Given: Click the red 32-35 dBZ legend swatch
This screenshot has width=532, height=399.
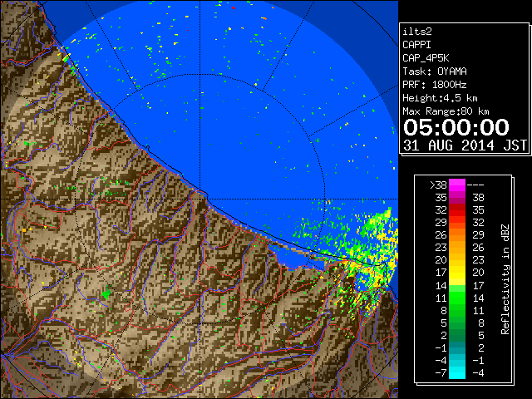Looking at the screenshot, I should [457, 210].
